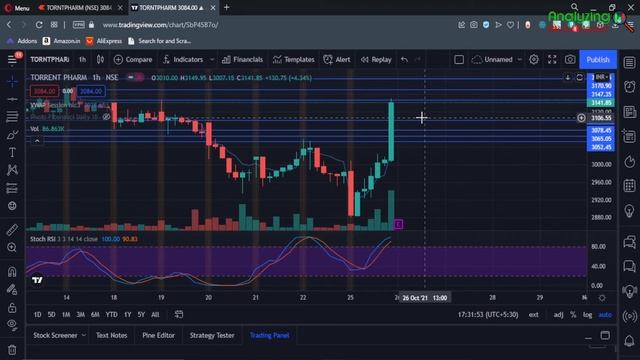
Task: Open indicator Templates
Action: (x=294, y=60)
